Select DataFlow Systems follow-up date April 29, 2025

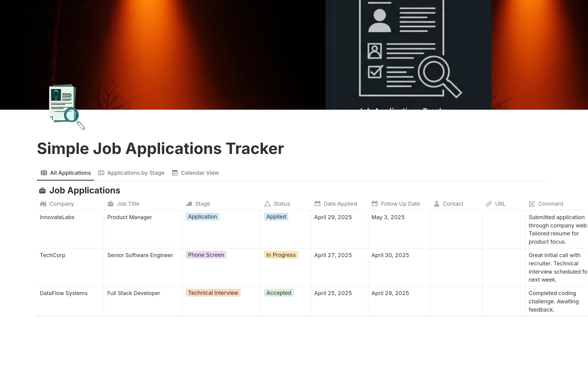pos(399,301)
